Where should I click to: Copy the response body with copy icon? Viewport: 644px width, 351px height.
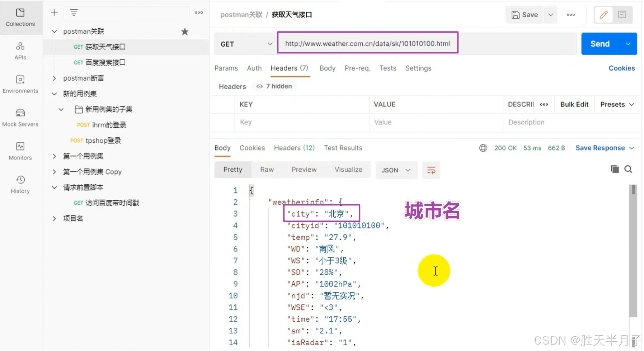(615, 169)
